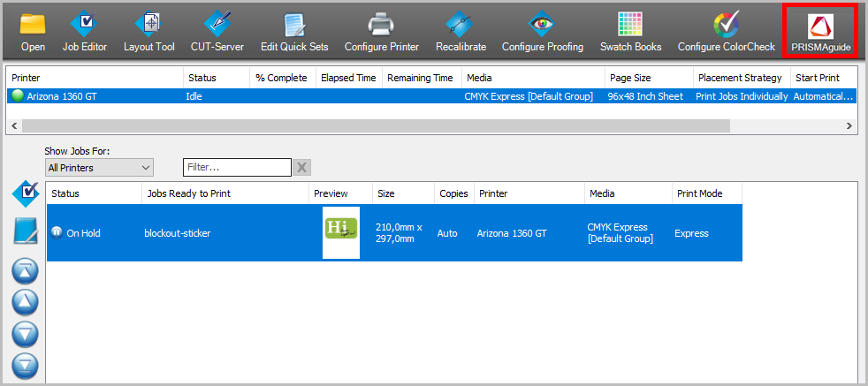Open CUT-Server from the toolbar
Viewport: 868px width, 386px height.
tap(217, 30)
